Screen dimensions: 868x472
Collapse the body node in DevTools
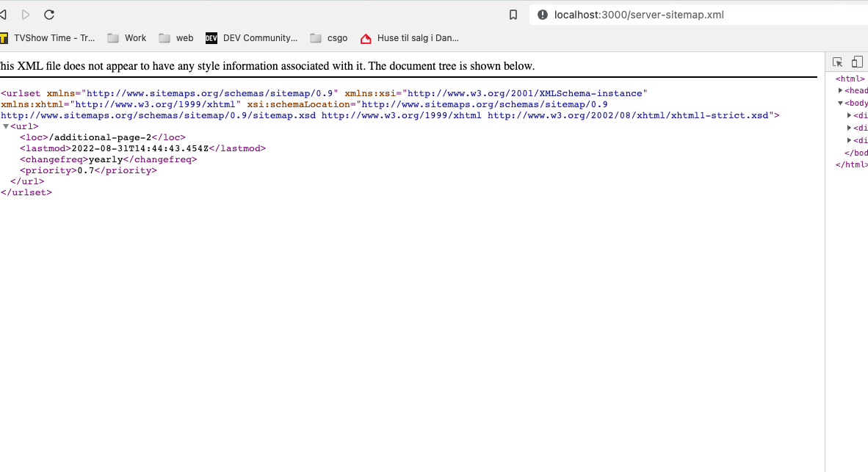tap(840, 103)
